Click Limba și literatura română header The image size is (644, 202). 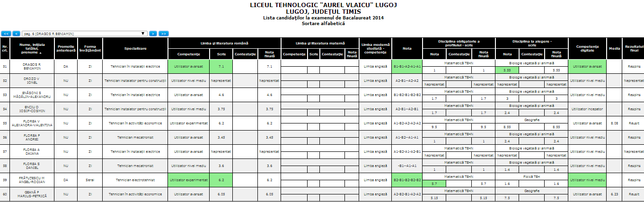point(224,43)
